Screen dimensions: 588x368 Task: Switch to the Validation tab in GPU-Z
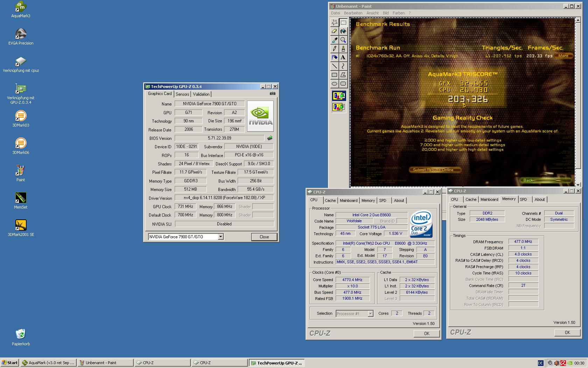201,94
